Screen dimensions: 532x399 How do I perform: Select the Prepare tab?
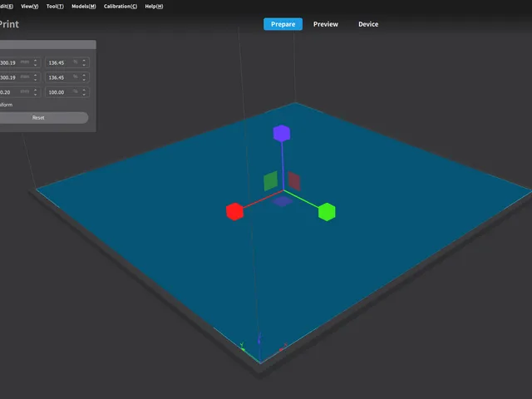[283, 24]
